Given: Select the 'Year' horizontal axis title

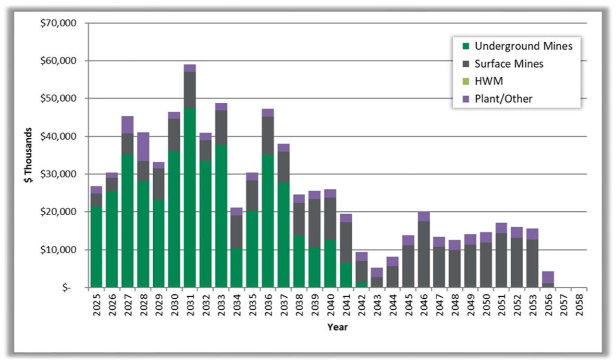Looking at the screenshot, I should (x=337, y=328).
